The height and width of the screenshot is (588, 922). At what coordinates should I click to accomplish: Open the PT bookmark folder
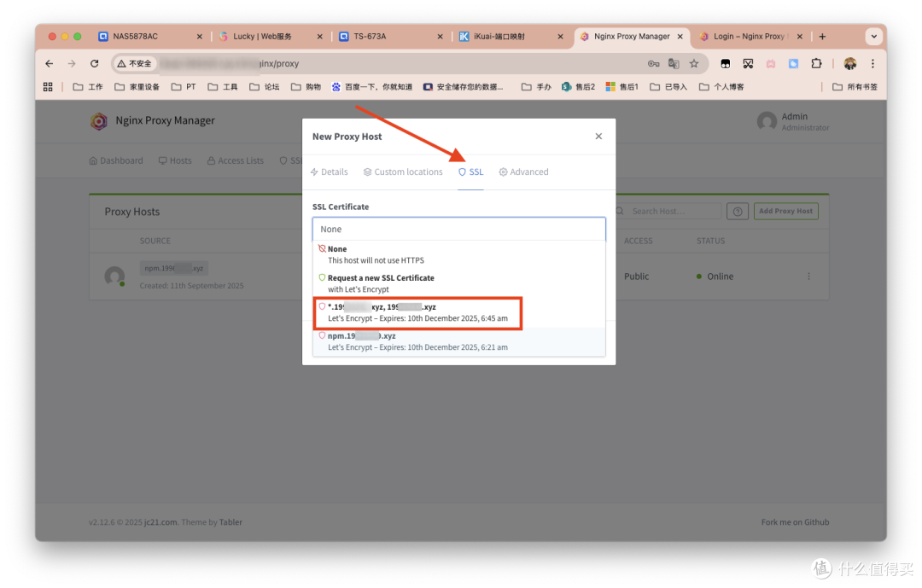point(184,86)
